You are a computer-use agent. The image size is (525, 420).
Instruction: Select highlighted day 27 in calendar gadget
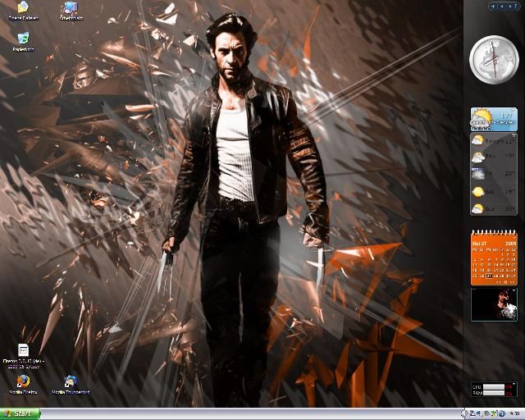pyautogui.click(x=489, y=276)
